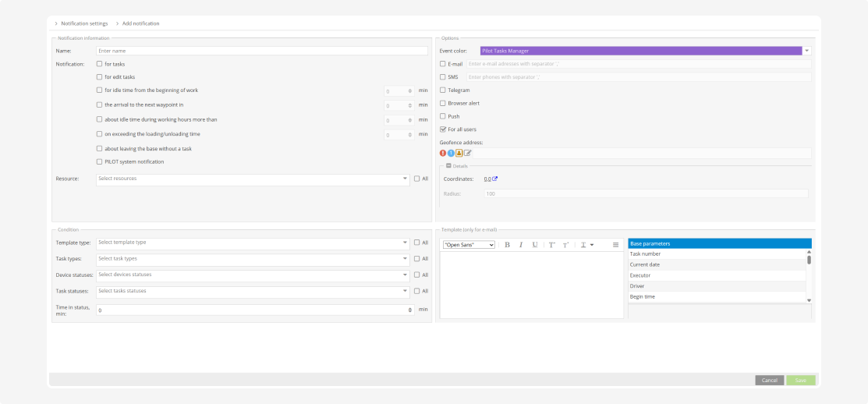Click the Cancel button
This screenshot has height=404, width=868.
(769, 380)
